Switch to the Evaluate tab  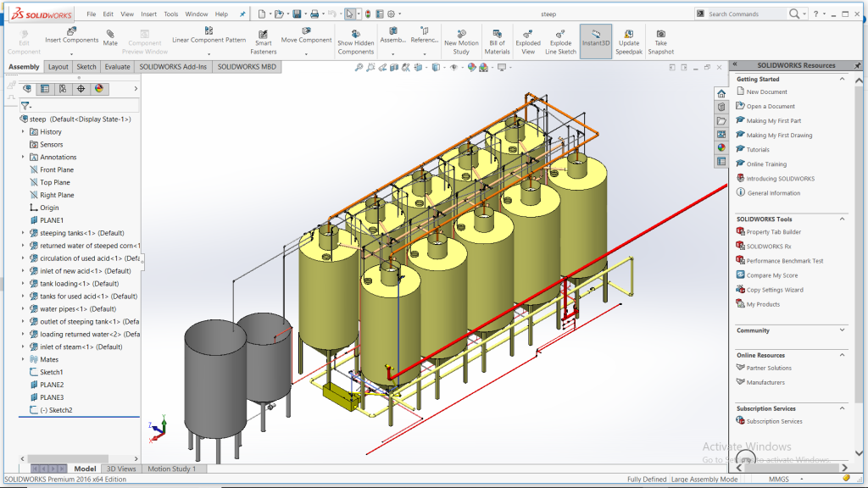[x=117, y=67]
